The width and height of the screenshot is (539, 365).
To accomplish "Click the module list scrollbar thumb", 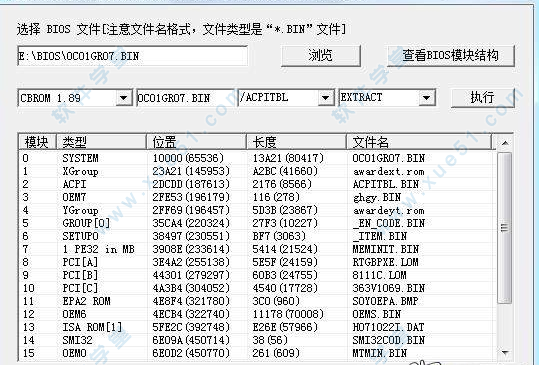I will click(505, 228).
